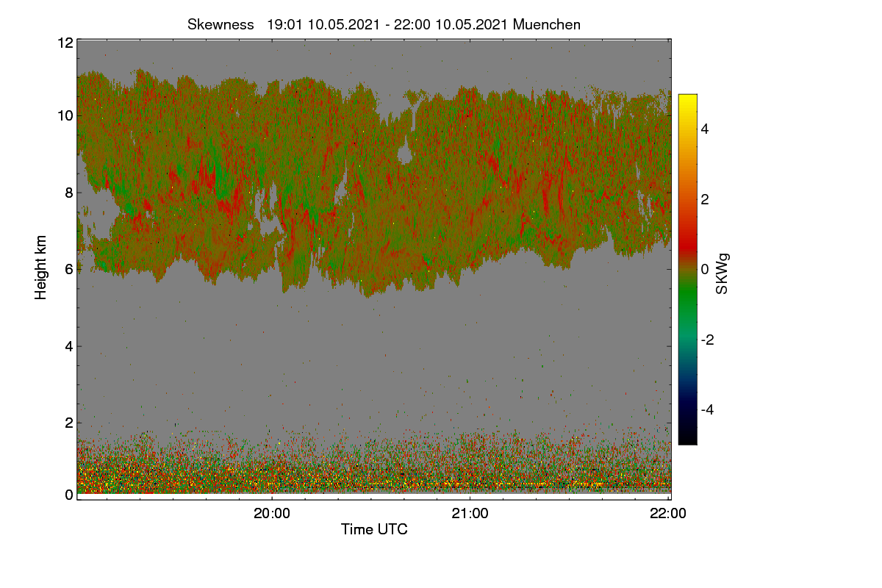Click the colorbar value 4 label
This screenshot has width=882, height=588.
coord(705,129)
